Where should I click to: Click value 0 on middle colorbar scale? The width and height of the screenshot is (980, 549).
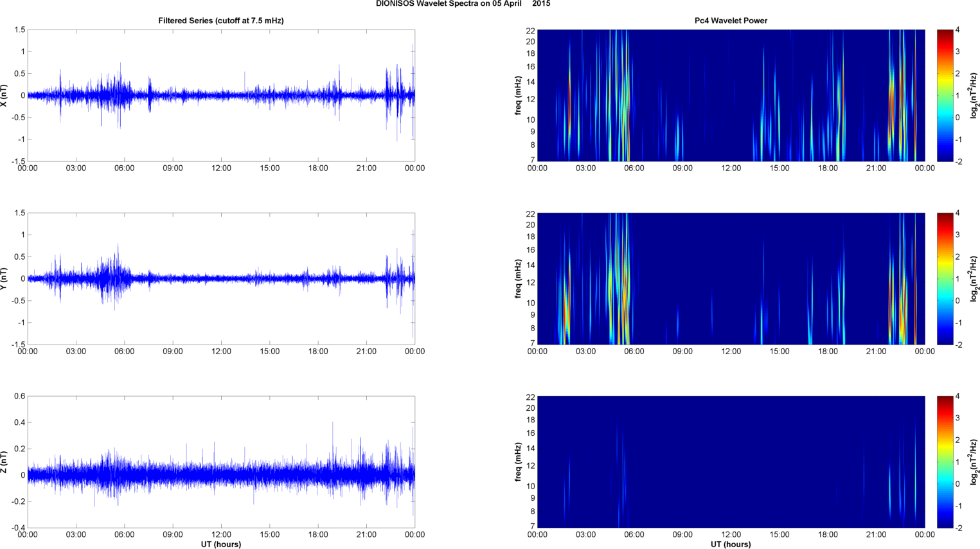(958, 300)
